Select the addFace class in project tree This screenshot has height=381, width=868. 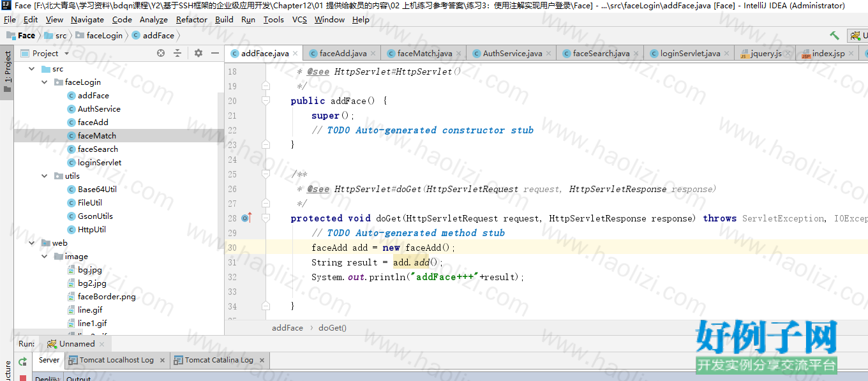(93, 96)
